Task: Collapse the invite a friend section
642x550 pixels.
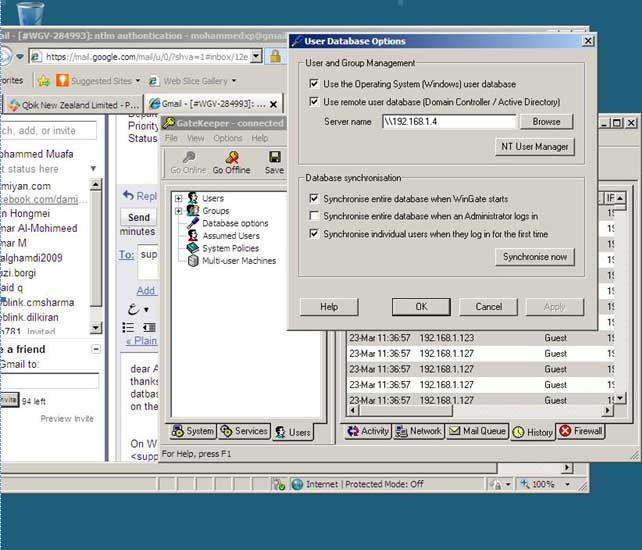Action: pyautogui.click(x=96, y=349)
